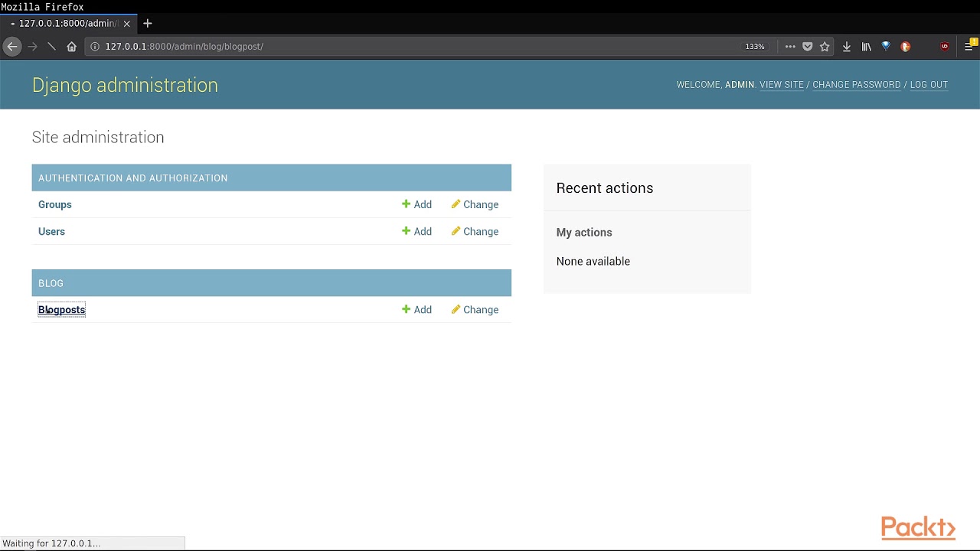The height and width of the screenshot is (551, 980).
Task: Click the browser forward arrow button
Action: tap(32, 47)
